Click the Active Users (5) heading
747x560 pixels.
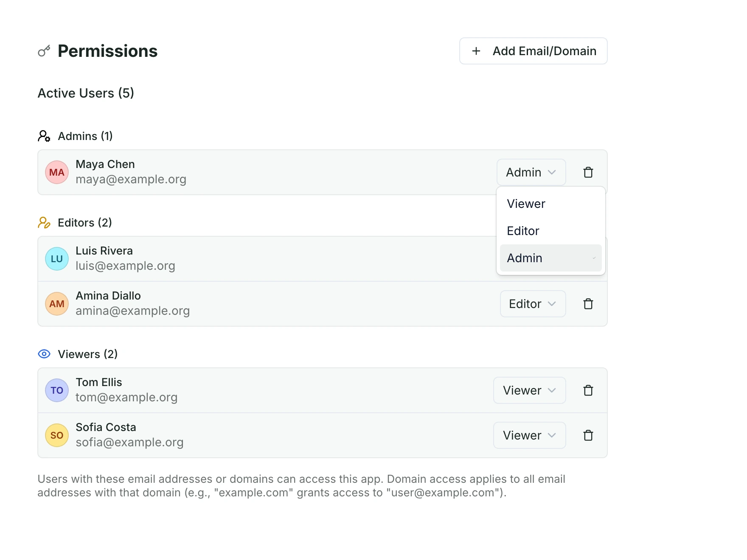86,93
